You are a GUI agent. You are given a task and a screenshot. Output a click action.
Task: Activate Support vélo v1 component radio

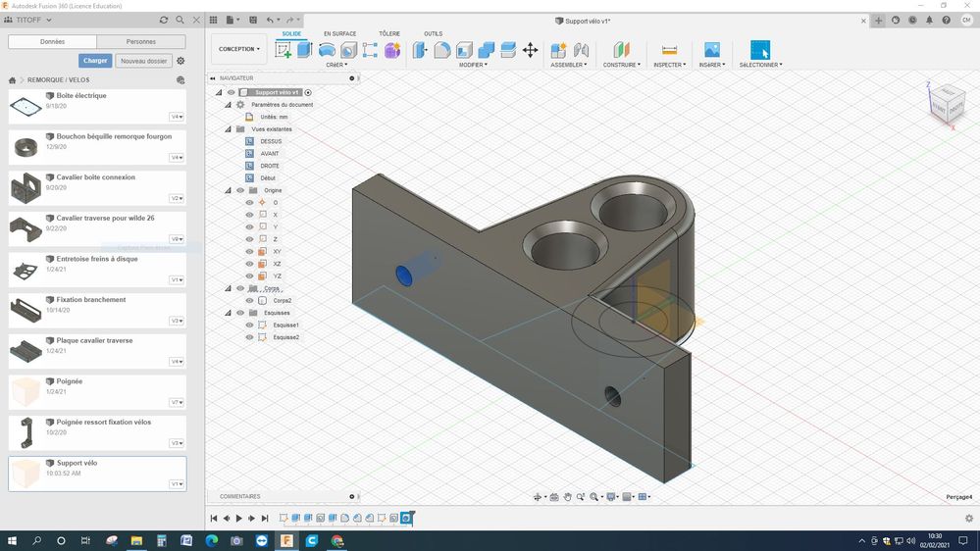308,92
